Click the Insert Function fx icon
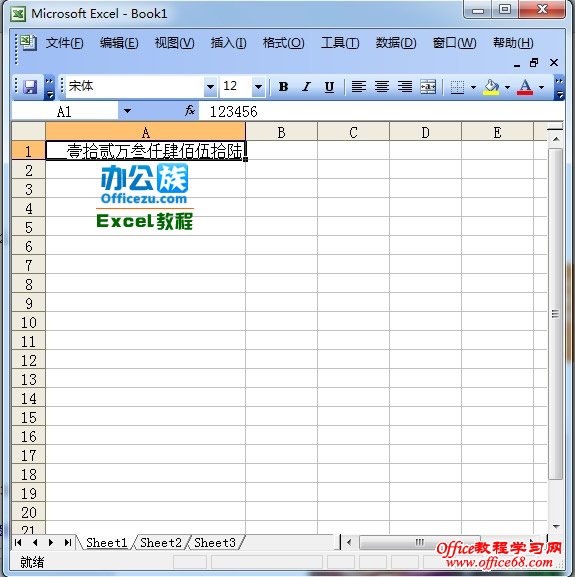Image resolution: width=575 pixels, height=577 pixels. point(190,110)
